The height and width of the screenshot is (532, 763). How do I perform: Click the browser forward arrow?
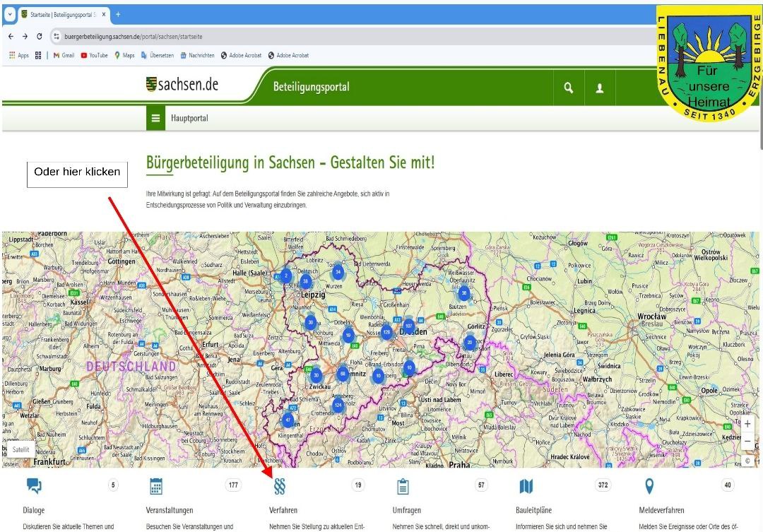[x=25, y=37]
